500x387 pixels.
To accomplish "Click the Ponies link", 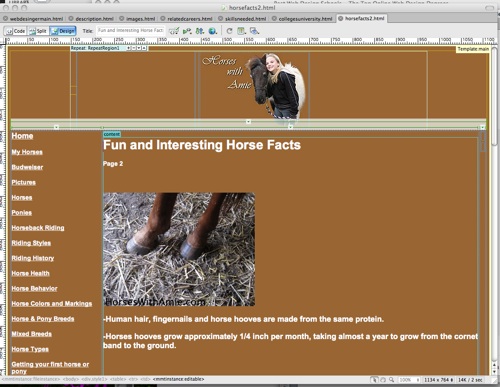I will click(x=22, y=213).
